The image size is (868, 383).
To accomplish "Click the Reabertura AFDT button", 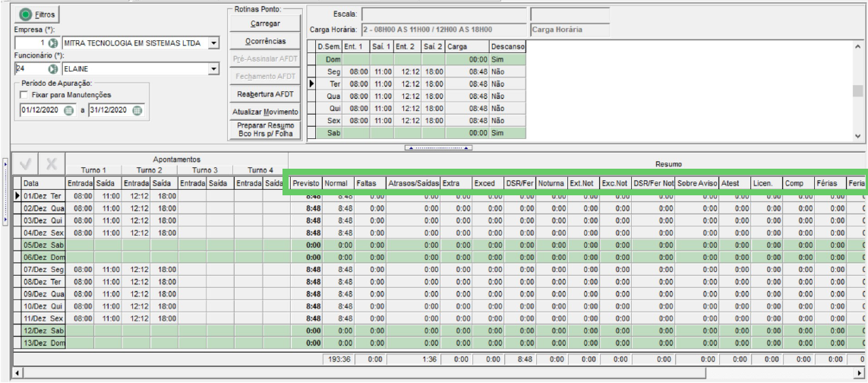I will 265,94.
